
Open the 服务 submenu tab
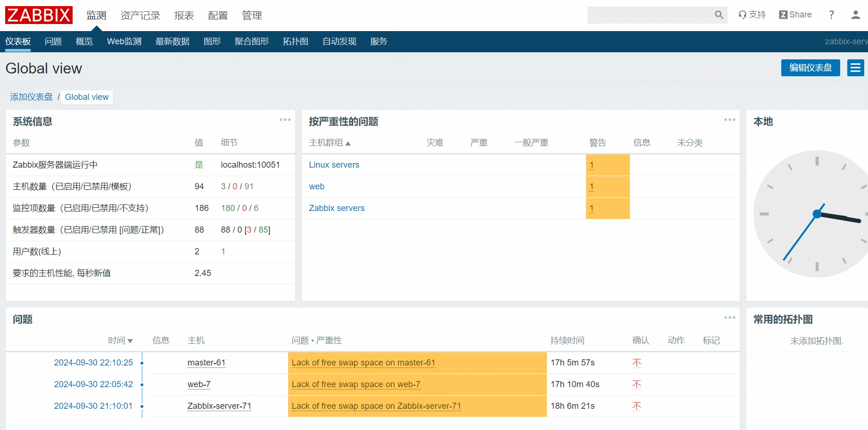(379, 41)
